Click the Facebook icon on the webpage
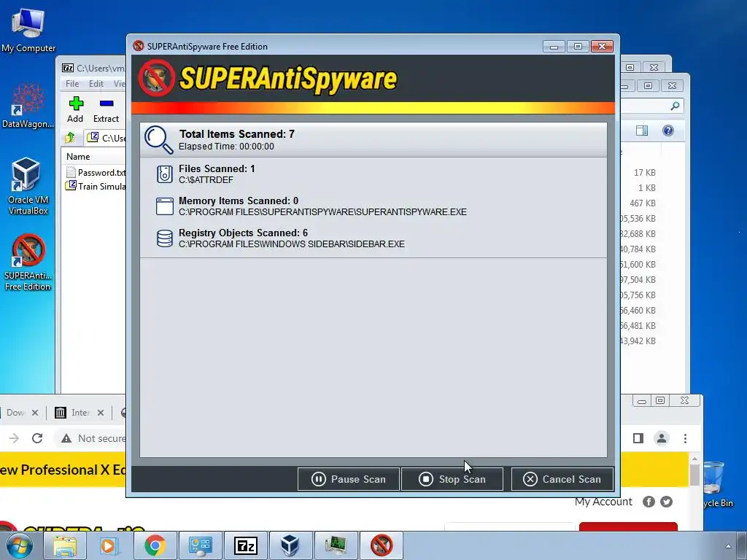747x560 pixels. (649, 502)
